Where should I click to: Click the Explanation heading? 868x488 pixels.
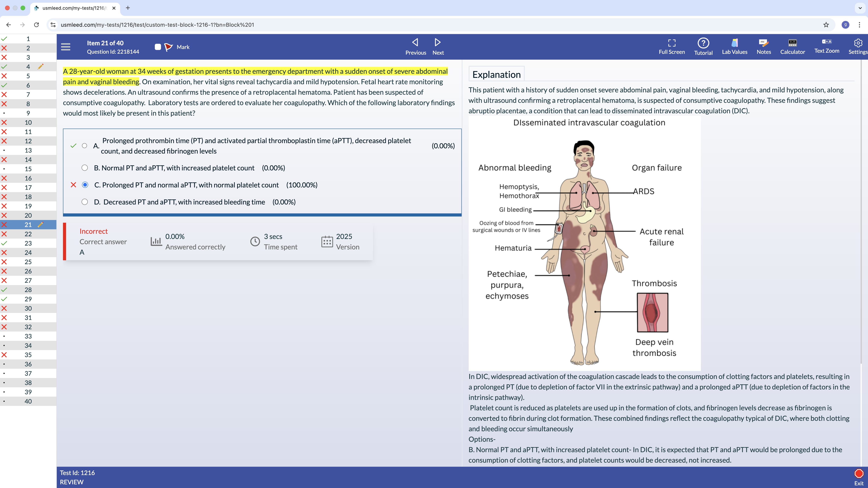[x=496, y=74]
